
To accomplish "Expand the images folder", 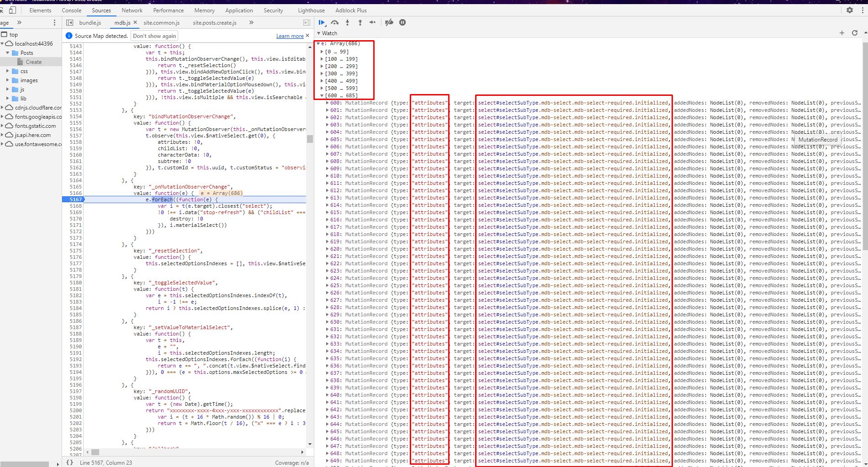I will click(8, 80).
